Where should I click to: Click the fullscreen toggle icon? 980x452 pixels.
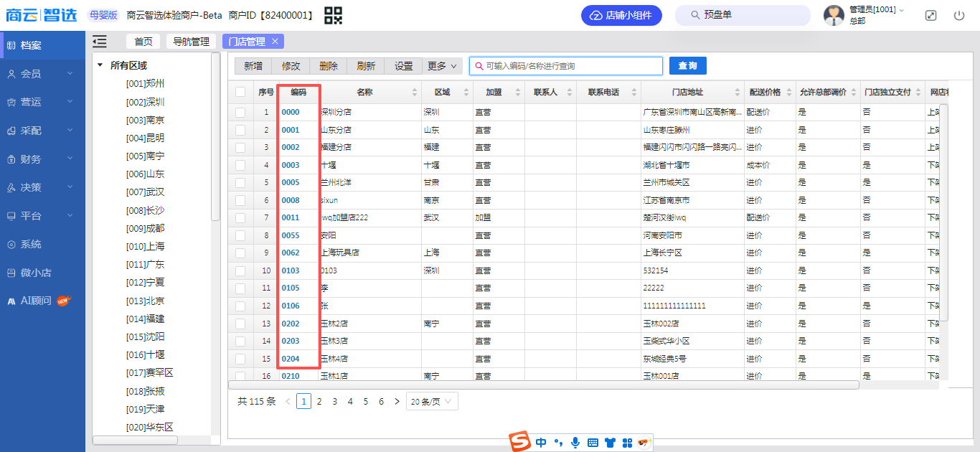tap(930, 15)
